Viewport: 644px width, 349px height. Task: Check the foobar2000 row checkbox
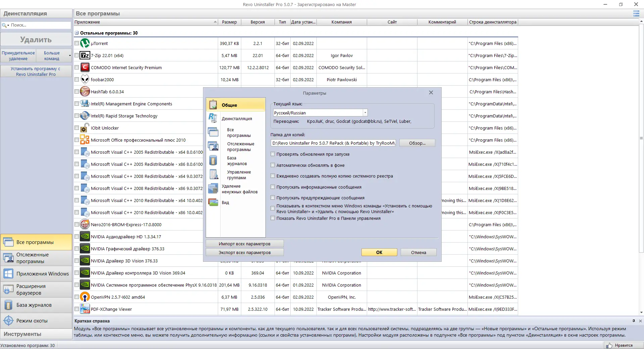[77, 80]
